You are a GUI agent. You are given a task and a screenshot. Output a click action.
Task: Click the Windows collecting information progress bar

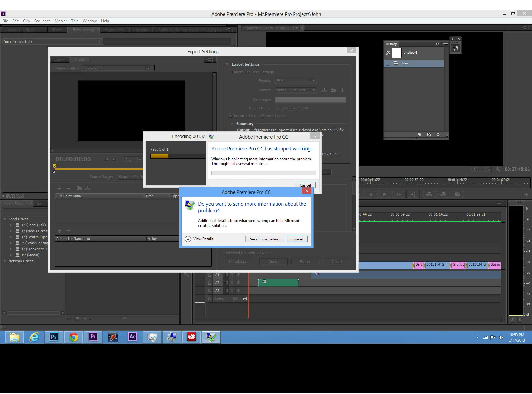click(263, 173)
